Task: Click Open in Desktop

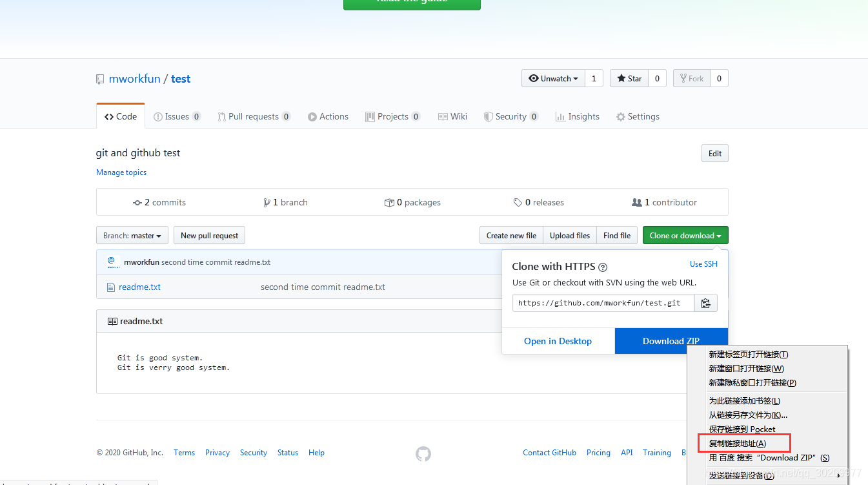Action: (558, 341)
